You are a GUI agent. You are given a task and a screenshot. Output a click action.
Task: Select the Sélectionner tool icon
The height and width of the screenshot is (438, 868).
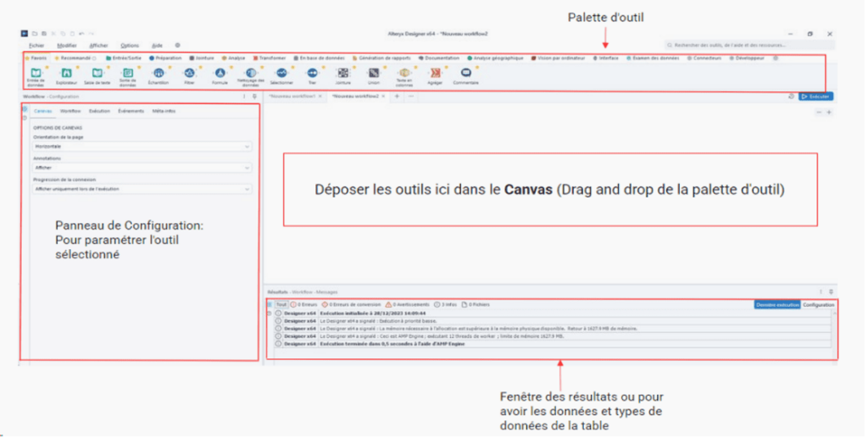click(x=281, y=73)
